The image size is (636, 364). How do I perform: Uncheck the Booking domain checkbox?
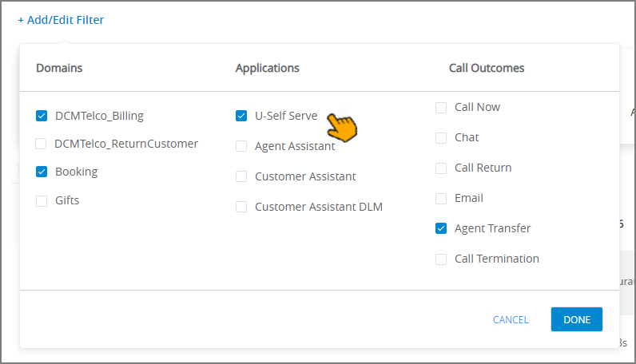pos(42,172)
